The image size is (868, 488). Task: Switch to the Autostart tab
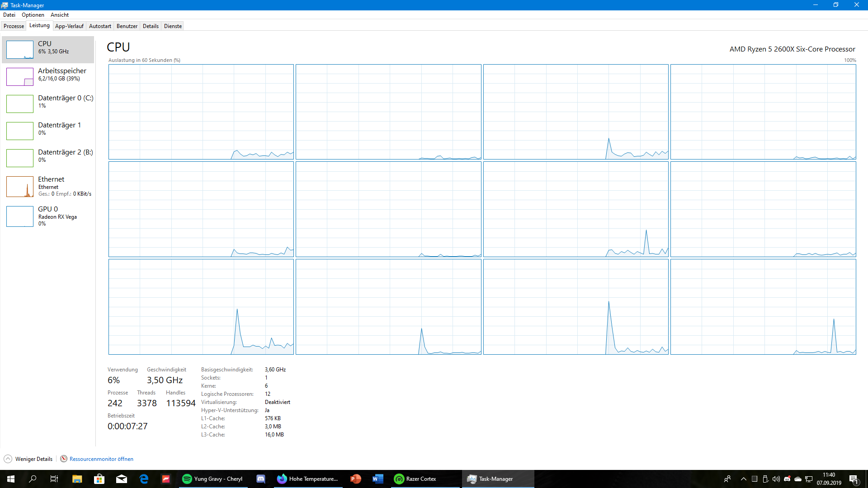coord(100,26)
